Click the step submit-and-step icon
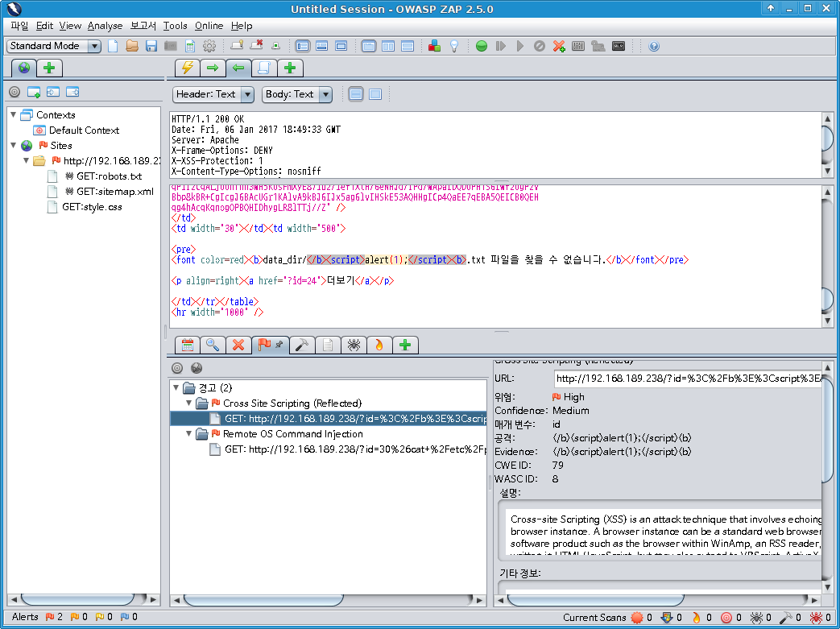The image size is (840, 629). (x=501, y=46)
